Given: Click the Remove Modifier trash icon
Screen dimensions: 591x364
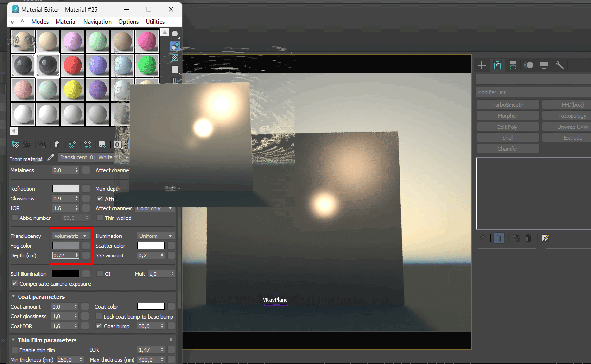Looking at the screenshot, I should coord(529,238).
